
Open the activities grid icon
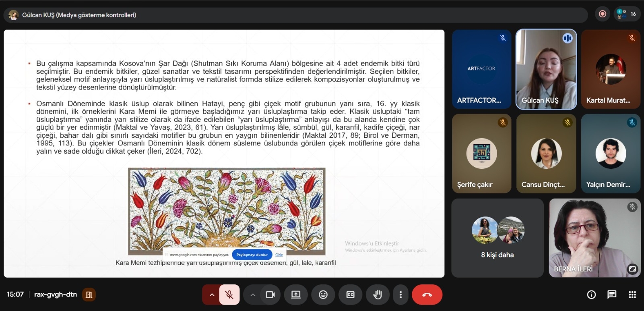pyautogui.click(x=632, y=294)
